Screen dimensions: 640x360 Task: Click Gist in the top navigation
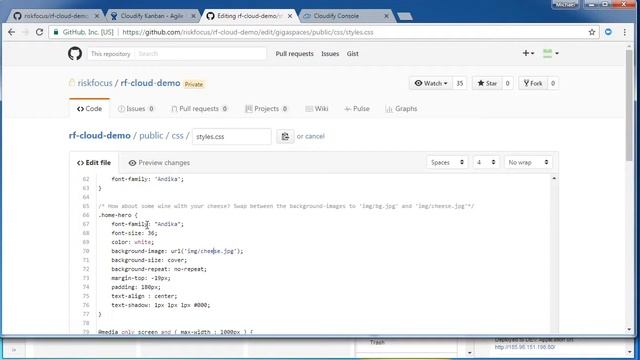coord(353,53)
